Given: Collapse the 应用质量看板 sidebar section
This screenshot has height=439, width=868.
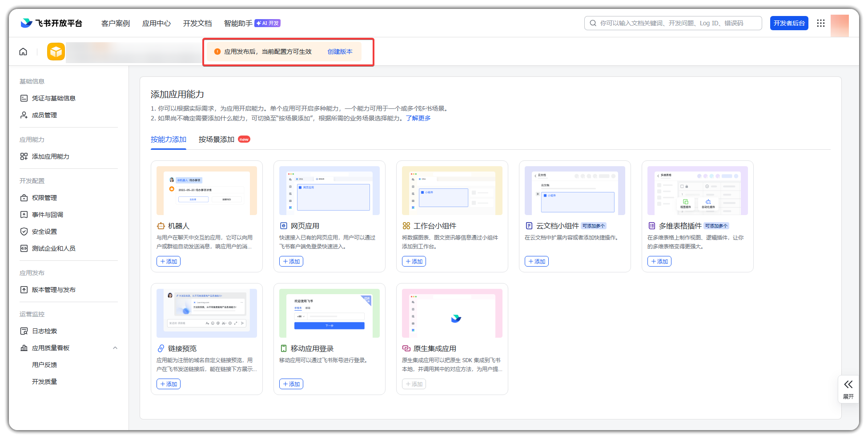Looking at the screenshot, I should pyautogui.click(x=115, y=348).
